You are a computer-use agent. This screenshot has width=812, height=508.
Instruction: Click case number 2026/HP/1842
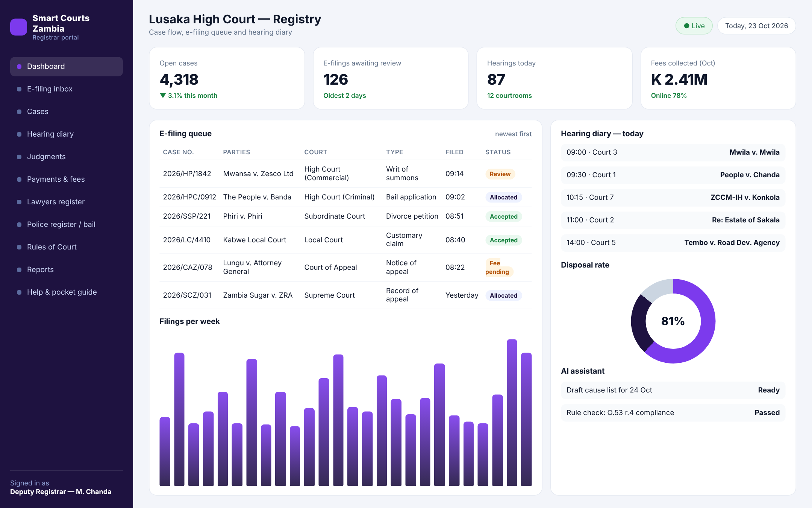tap(187, 174)
